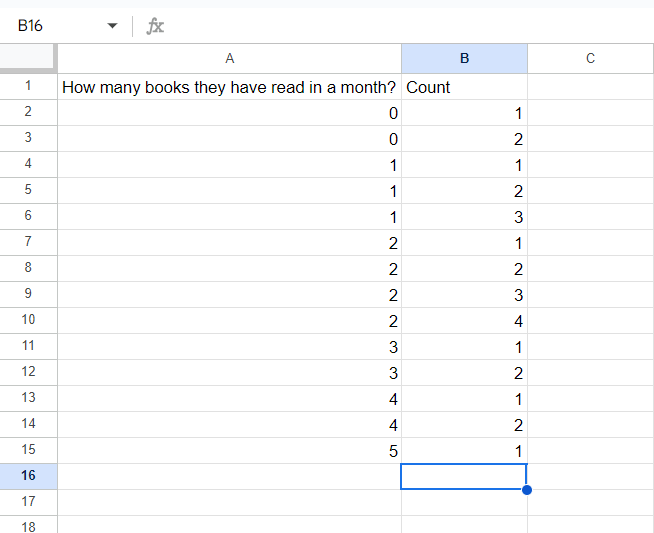Click the 'How many books' header cell
Image resolution: width=654 pixels, height=533 pixels.
pyautogui.click(x=229, y=87)
